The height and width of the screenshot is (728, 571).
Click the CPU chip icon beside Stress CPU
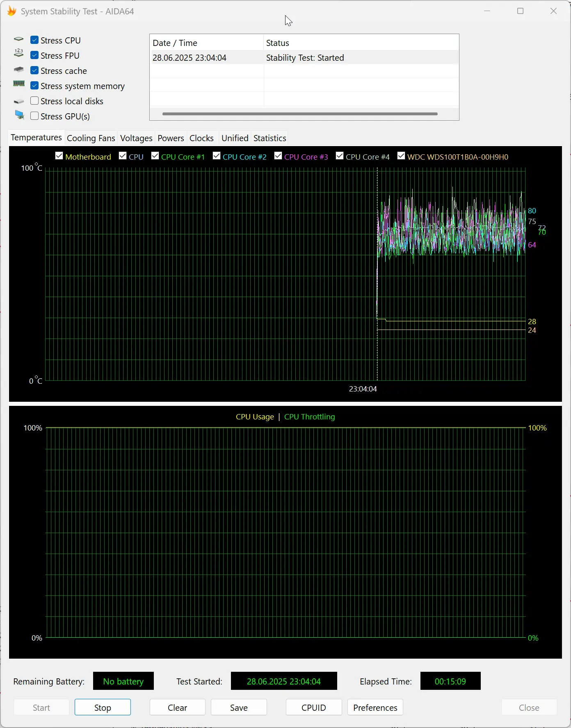click(19, 40)
